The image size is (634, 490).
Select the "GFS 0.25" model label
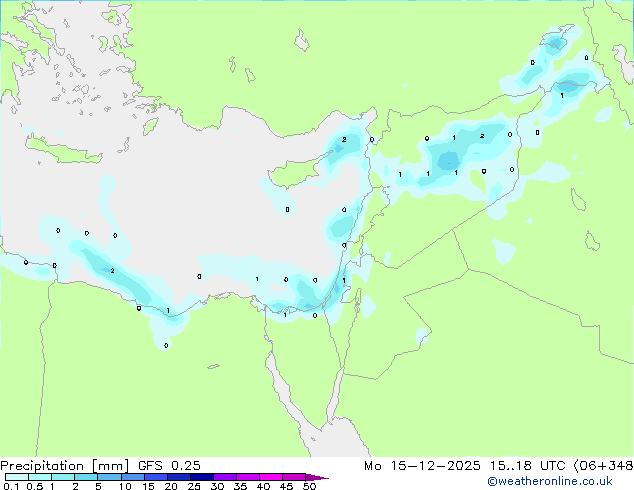[x=169, y=466]
